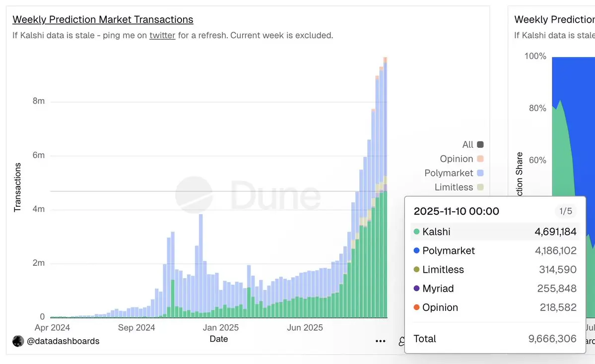Click the Apr 2024 x-axis label
The image size is (595, 364).
click(x=53, y=328)
